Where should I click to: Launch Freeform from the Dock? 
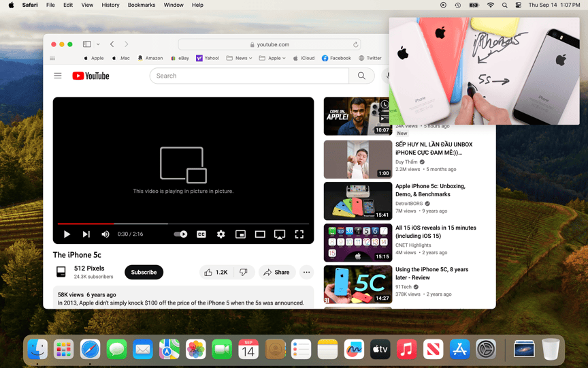(x=354, y=349)
